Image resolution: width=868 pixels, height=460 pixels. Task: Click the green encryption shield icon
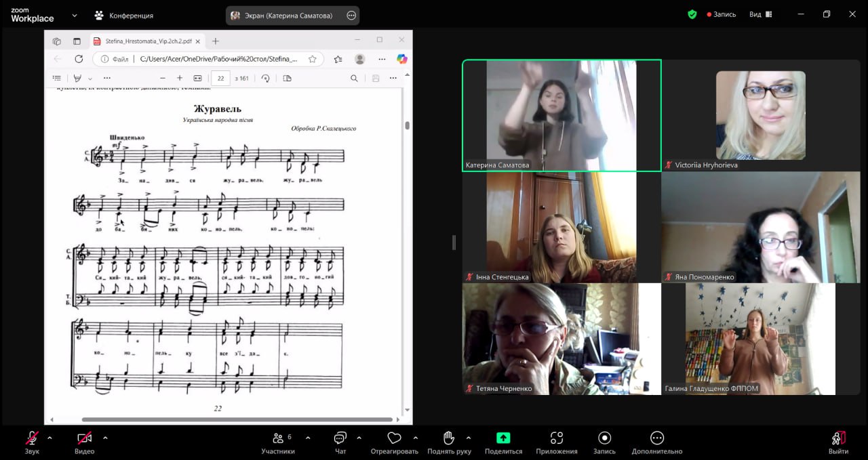click(x=692, y=14)
